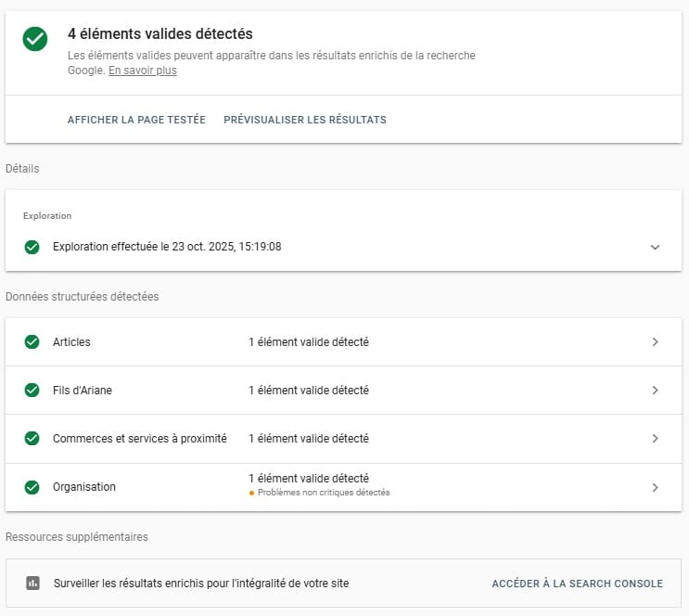The width and height of the screenshot is (689, 616).
Task: Click AFFICHER LA PAGE TESTÉE
Action: 136,120
